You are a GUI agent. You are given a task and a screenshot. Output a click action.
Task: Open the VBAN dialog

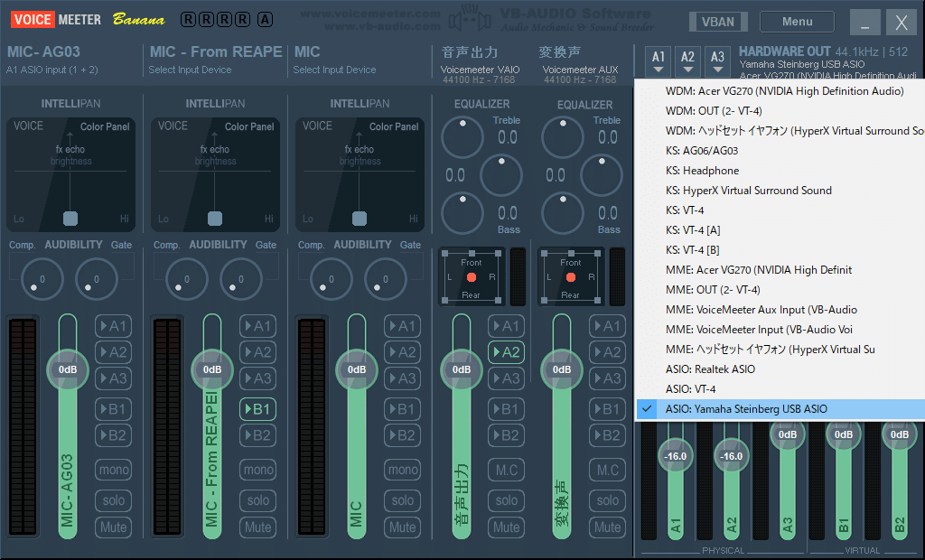(718, 21)
